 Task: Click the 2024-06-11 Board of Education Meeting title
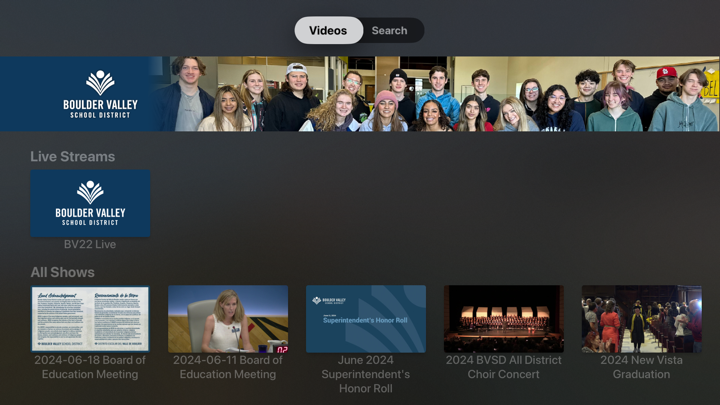pyautogui.click(x=228, y=367)
